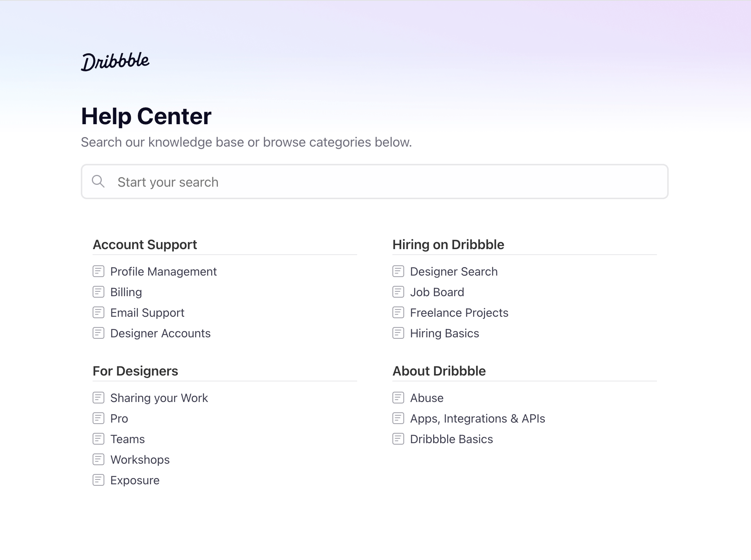Click the document icon beside Abuse

pos(398,398)
